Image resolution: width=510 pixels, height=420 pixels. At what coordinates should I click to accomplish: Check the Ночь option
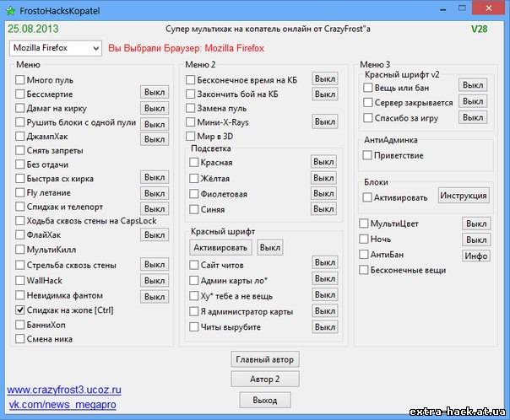point(364,239)
